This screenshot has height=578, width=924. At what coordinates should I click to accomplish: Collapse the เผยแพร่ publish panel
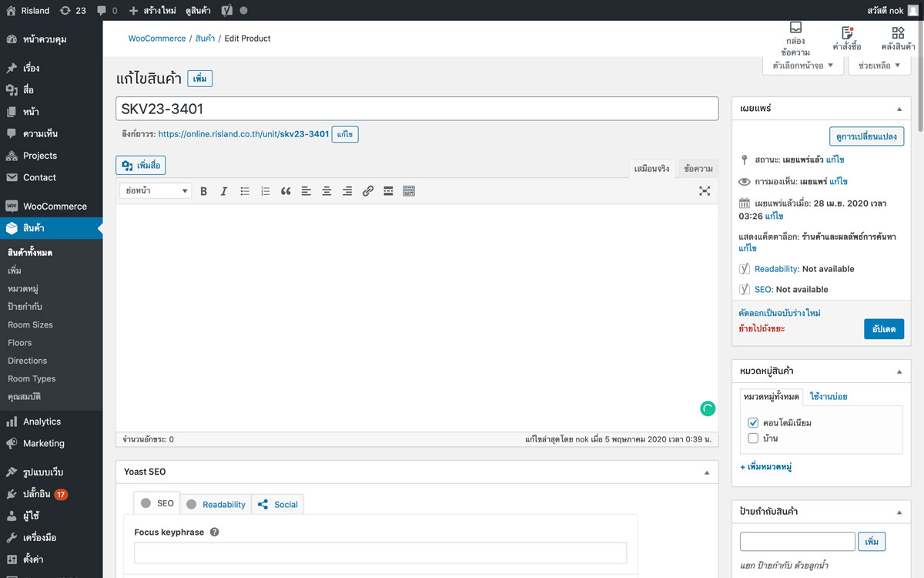899,109
